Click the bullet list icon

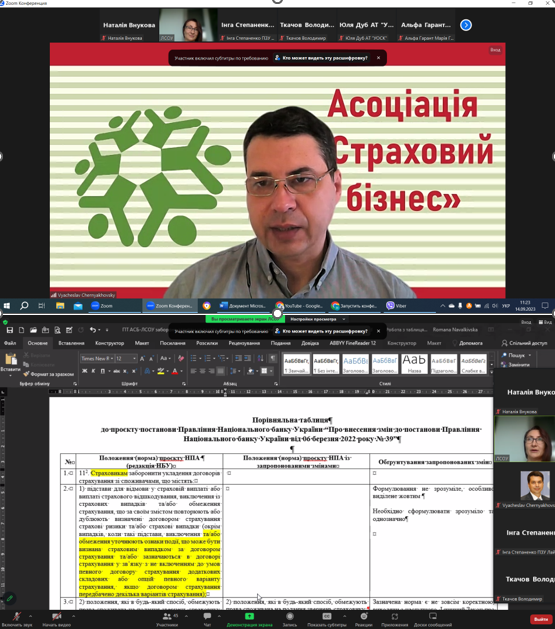(194, 358)
